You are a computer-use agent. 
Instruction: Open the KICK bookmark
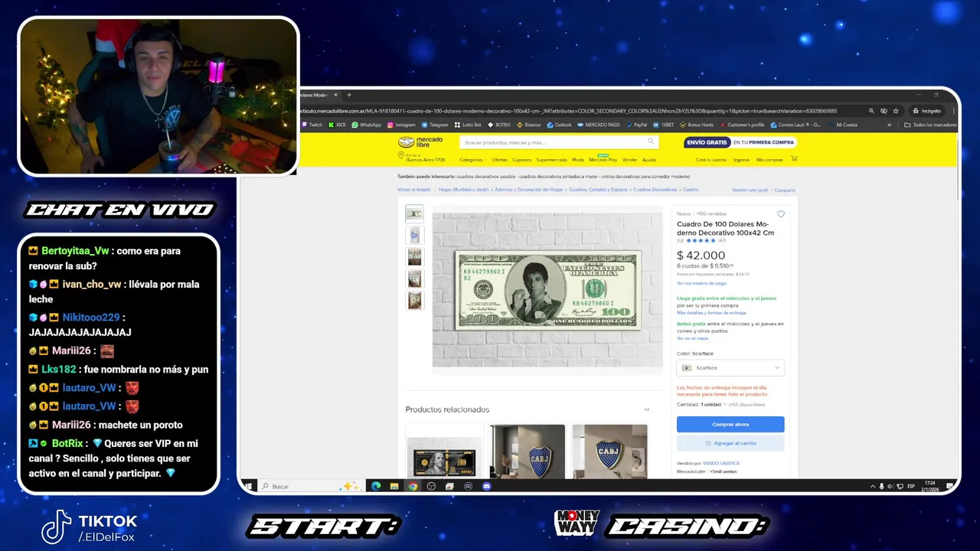click(x=336, y=125)
